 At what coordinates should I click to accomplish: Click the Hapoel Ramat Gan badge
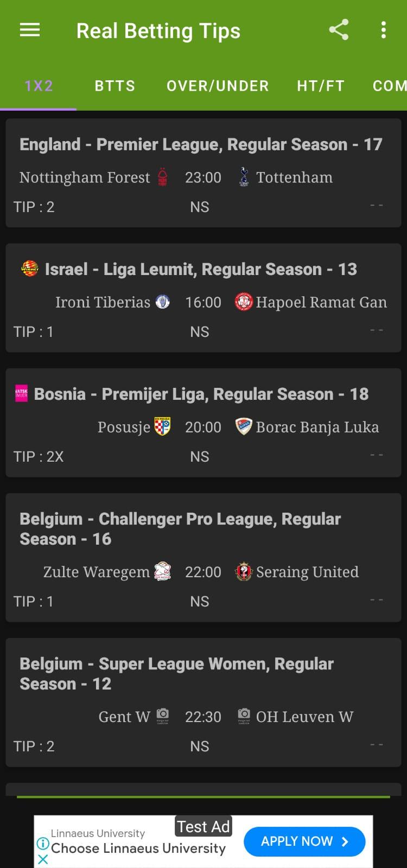(x=244, y=302)
